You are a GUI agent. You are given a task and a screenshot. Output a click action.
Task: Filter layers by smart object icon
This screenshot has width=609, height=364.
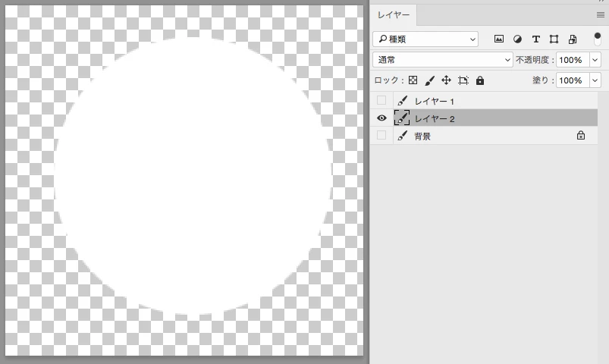(573, 39)
